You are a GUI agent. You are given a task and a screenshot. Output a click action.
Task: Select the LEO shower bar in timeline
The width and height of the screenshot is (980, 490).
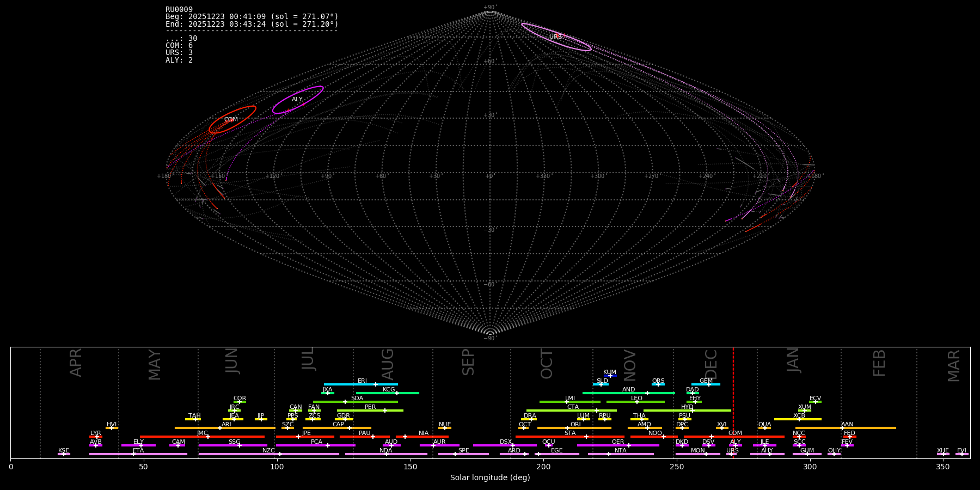point(636,402)
